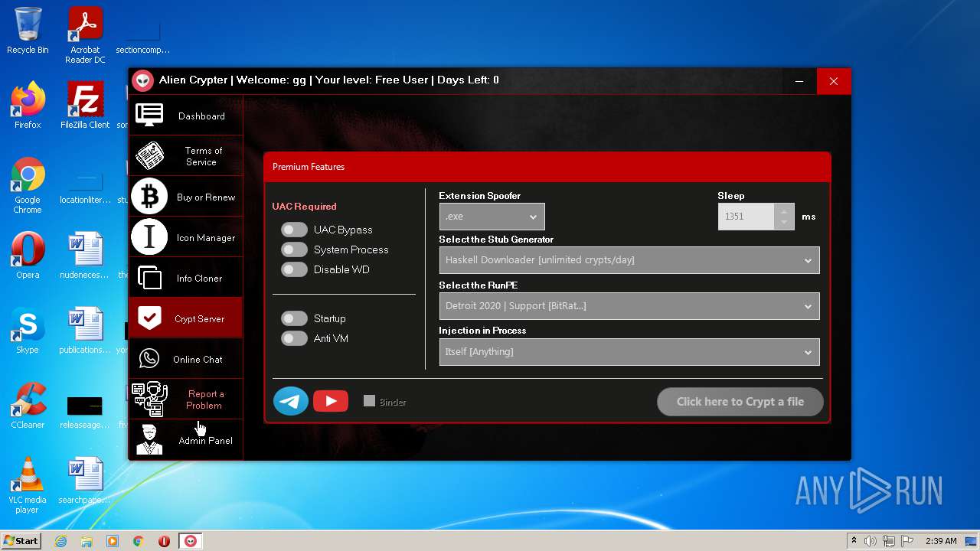Open VLC media player desktop shortcut

pyautogui.click(x=28, y=486)
